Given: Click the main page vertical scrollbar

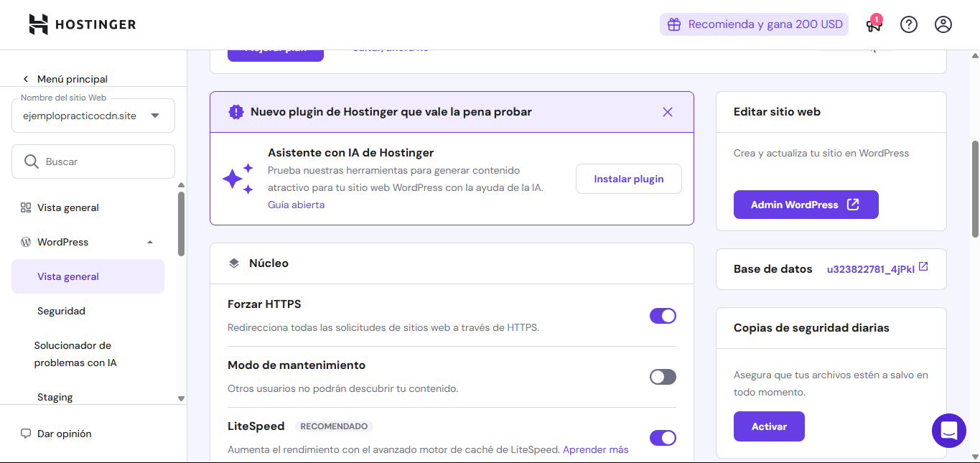Looking at the screenshot, I should point(975,189).
